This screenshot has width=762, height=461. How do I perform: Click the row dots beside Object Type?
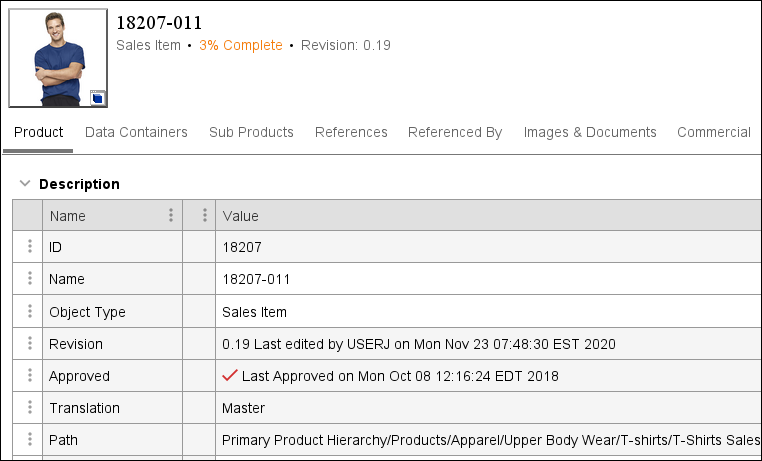[x=28, y=312]
